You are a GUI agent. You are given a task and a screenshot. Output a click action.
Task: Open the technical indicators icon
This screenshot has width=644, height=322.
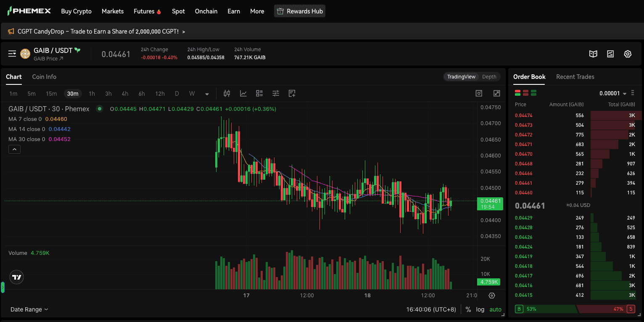pos(243,93)
